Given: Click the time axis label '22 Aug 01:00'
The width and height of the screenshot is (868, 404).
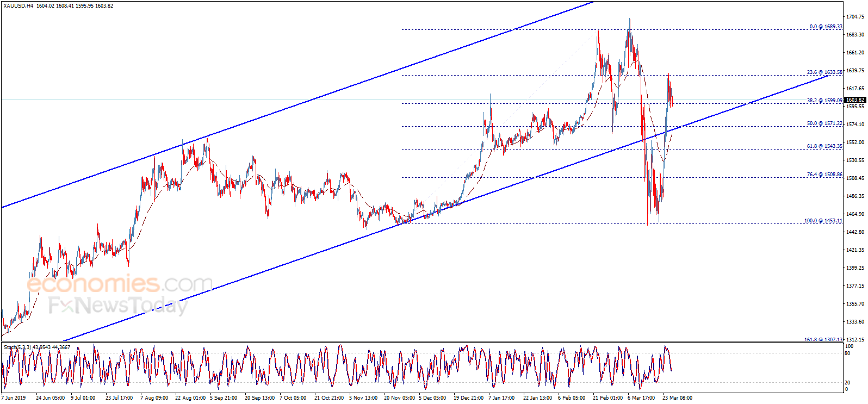Looking at the screenshot, I should tap(190, 398).
